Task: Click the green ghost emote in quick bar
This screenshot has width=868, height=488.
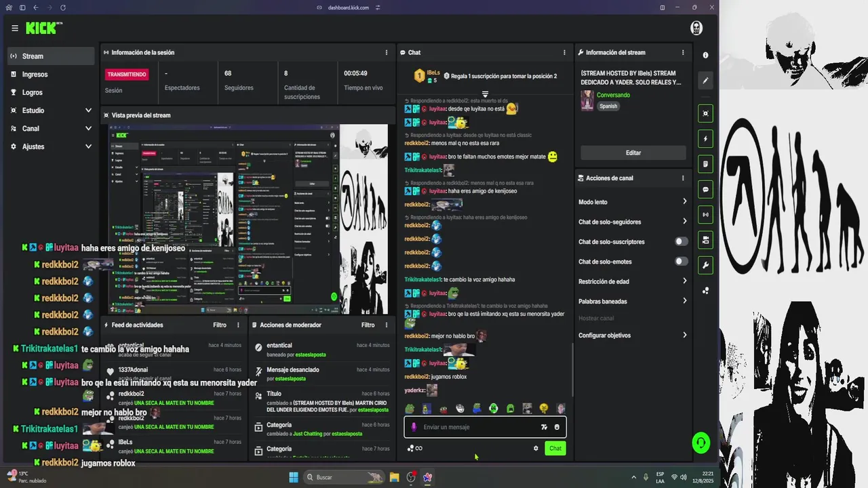Action: (x=511, y=409)
